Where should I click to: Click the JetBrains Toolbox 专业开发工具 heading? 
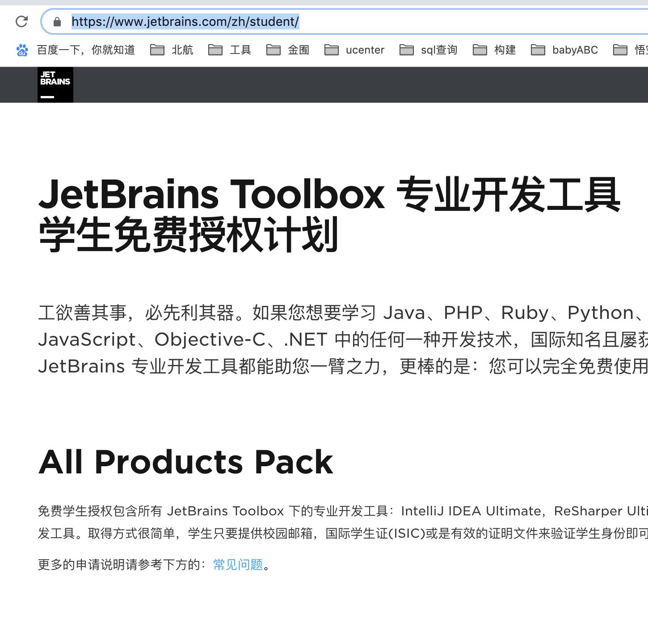(330, 194)
